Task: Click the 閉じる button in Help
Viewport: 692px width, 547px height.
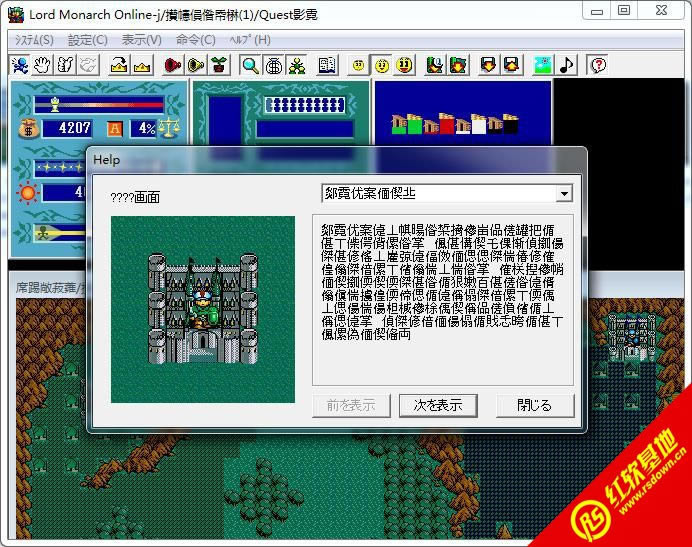Action: pyautogui.click(x=535, y=405)
